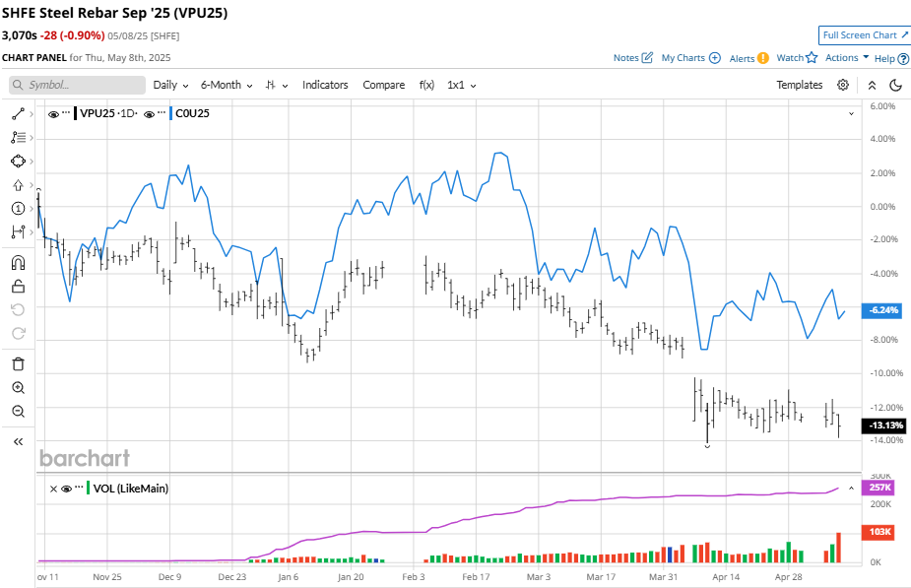
Task: Open the Templates menu
Action: point(800,85)
